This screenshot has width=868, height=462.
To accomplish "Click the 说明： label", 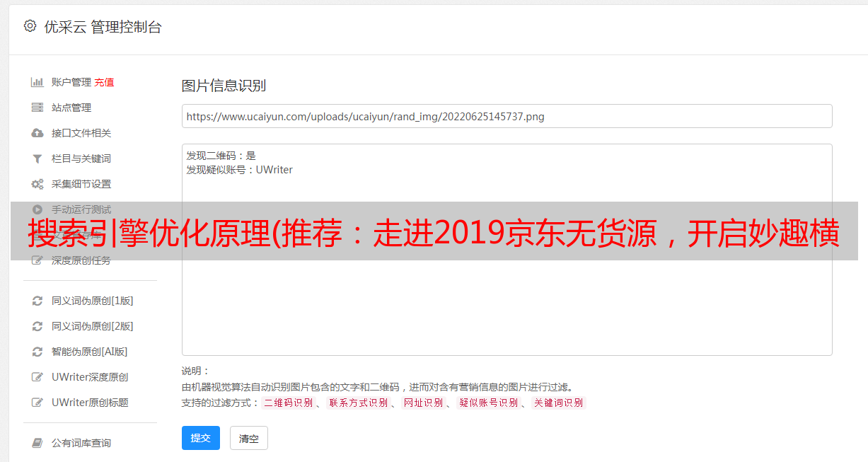I will (x=195, y=371).
